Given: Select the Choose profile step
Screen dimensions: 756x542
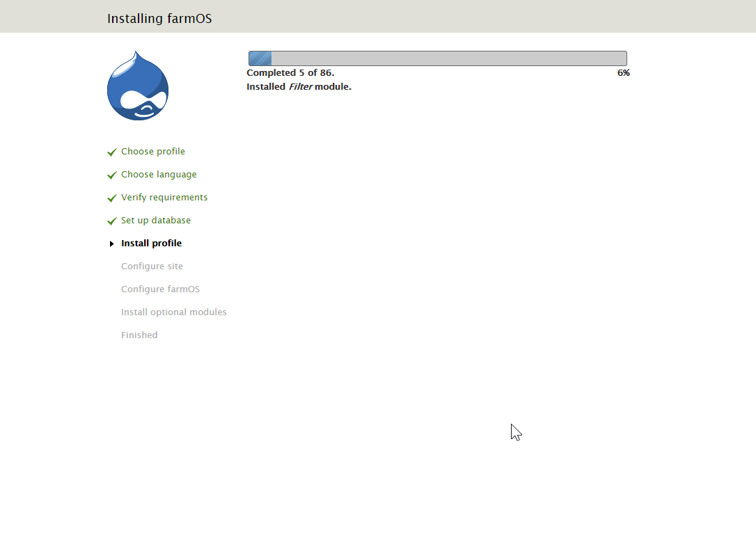Looking at the screenshot, I should click(153, 151).
